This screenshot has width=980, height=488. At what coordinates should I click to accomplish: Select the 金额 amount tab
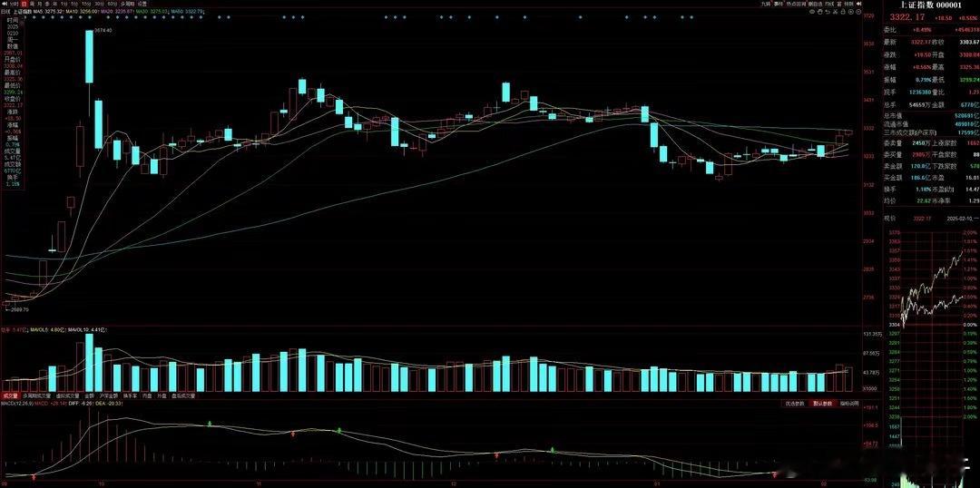point(89,396)
